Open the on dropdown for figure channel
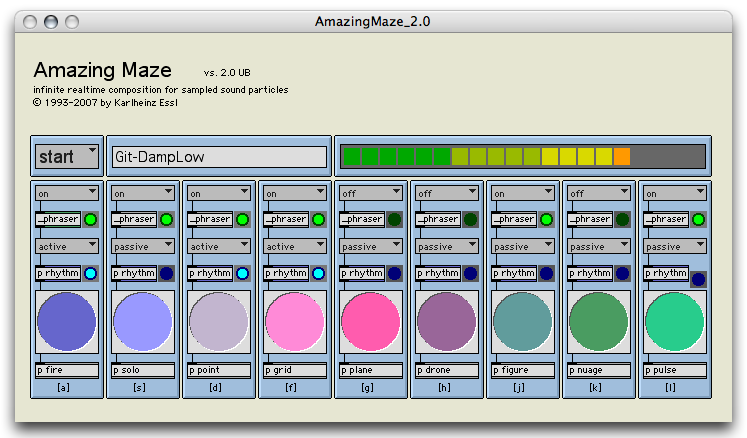Image resolution: width=747 pixels, height=438 pixels. pos(523,193)
